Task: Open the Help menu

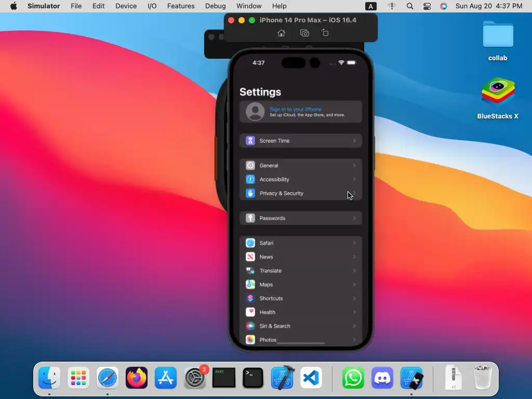Action: (x=279, y=6)
